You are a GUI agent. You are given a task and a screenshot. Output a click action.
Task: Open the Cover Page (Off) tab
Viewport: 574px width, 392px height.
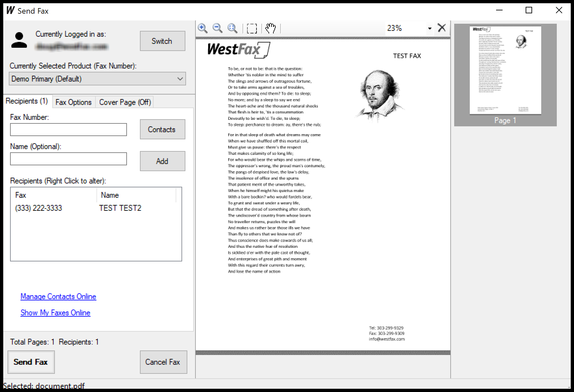(124, 102)
